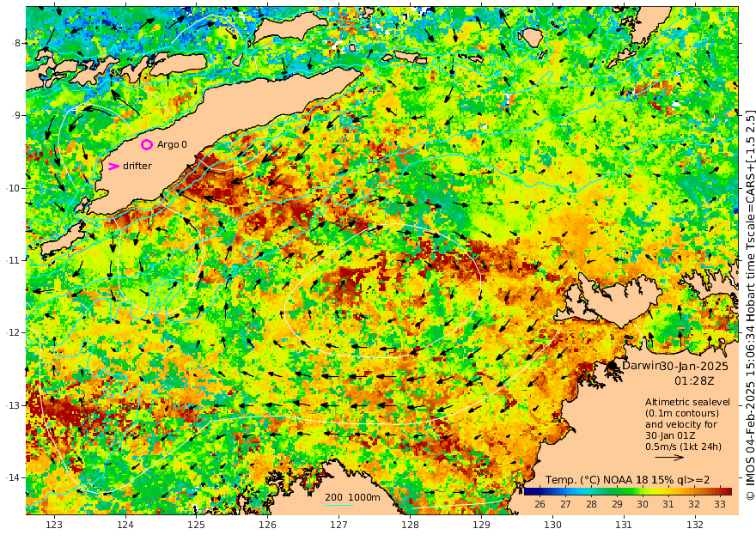This screenshot has width=756, height=541.
Task: Click the magenta Argo 0 circle marker
Action: [147, 144]
